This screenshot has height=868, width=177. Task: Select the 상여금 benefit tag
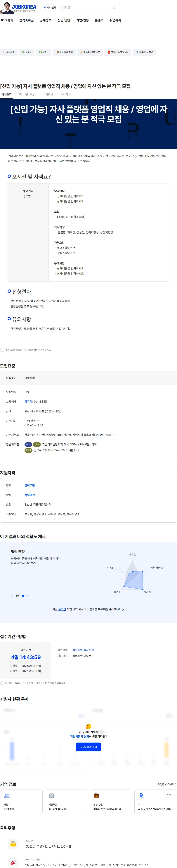(x=27, y=52)
